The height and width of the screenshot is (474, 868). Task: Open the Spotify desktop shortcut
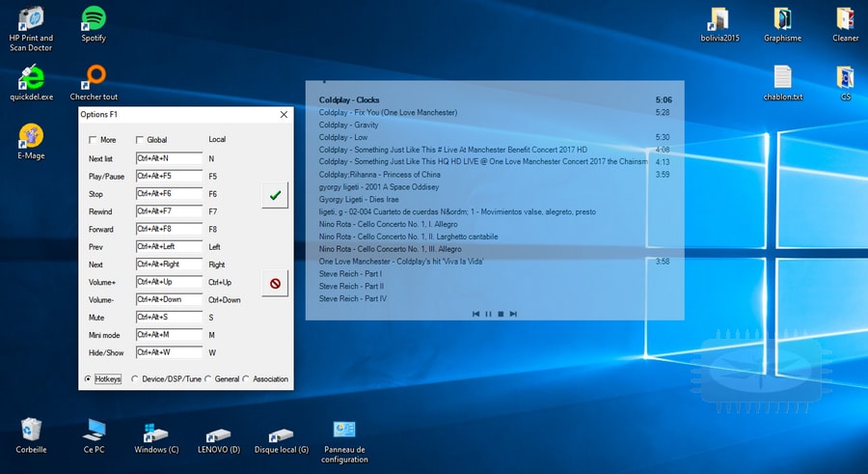click(94, 24)
